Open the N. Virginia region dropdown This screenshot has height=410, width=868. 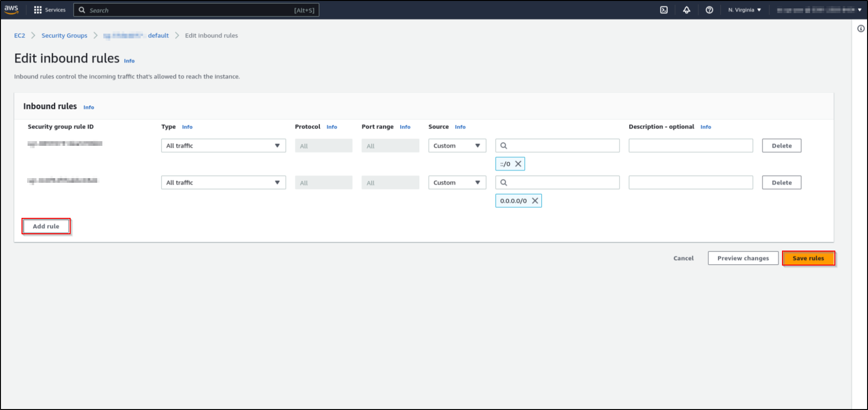point(745,10)
